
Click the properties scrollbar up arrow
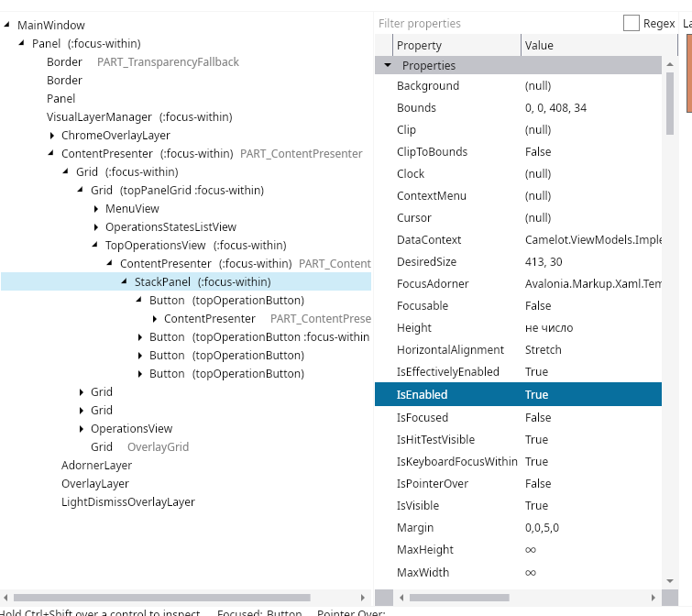(670, 64)
